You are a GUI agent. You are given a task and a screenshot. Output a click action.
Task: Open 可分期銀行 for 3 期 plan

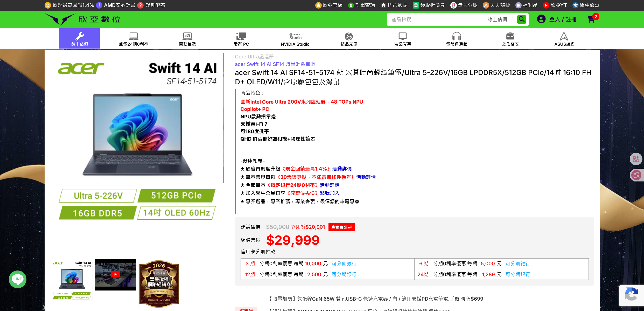tap(344, 264)
